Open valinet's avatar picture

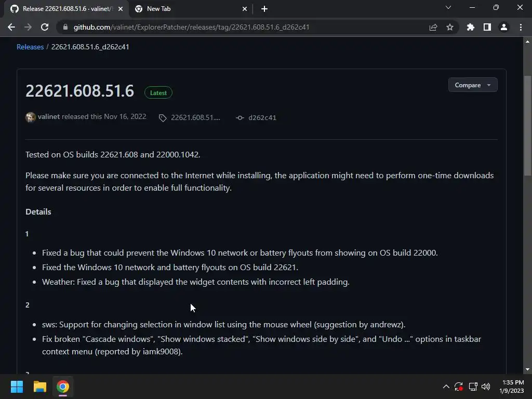[31, 117]
